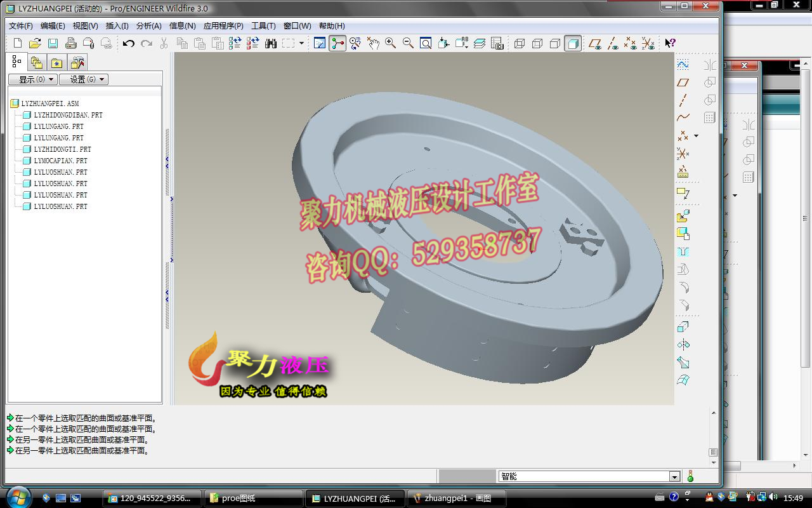812x508 pixels.
Task: Select the Zoom In magnifier tool
Action: tap(390, 43)
